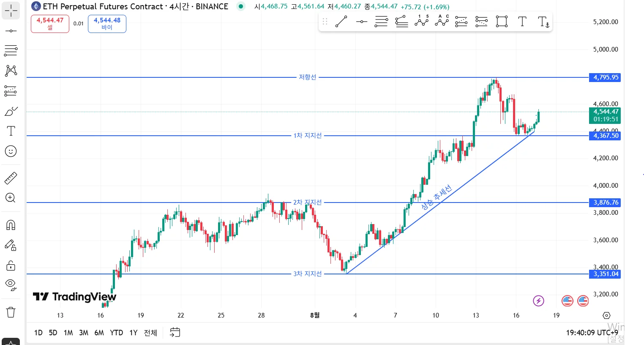Select the brush drawing tool in left sidebar
644x345 pixels.
(11, 111)
